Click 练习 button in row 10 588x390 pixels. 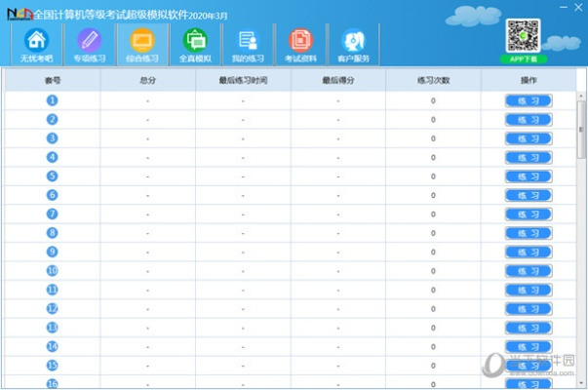click(529, 271)
